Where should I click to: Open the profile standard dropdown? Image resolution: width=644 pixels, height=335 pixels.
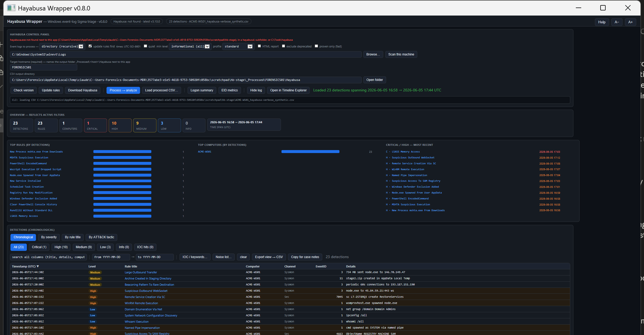[238, 46]
